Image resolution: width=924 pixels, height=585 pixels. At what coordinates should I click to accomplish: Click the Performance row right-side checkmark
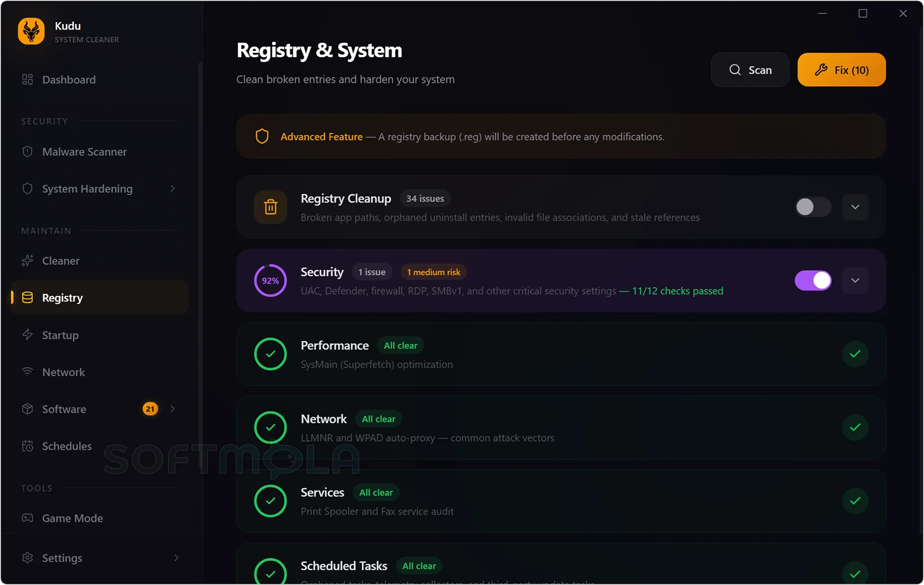point(855,354)
